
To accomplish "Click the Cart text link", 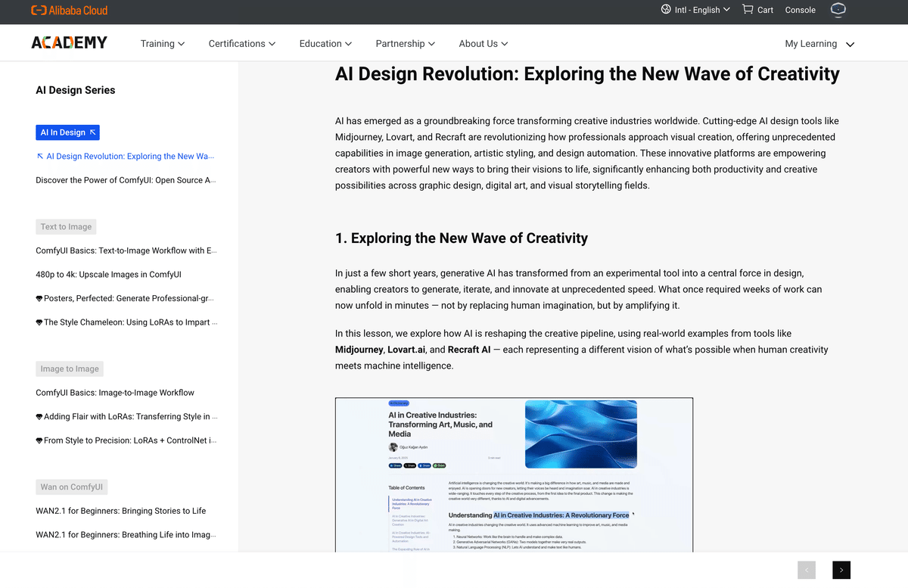I will (x=765, y=10).
